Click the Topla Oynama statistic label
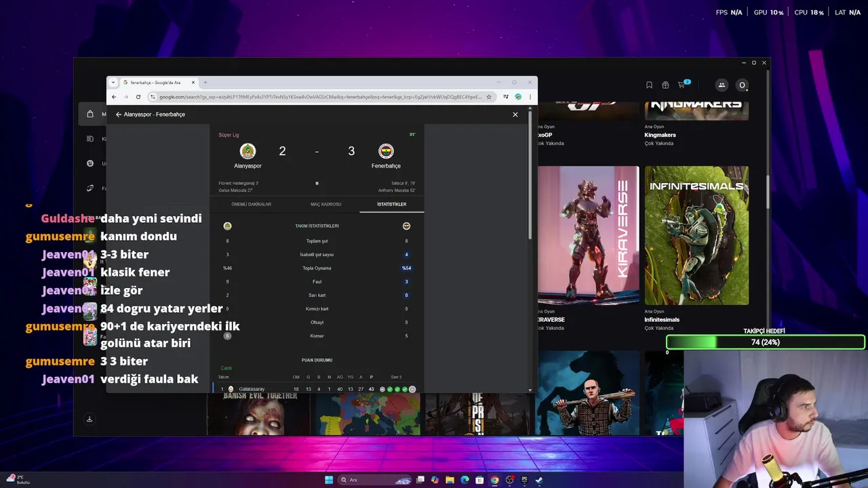The image size is (868, 488). tap(317, 268)
